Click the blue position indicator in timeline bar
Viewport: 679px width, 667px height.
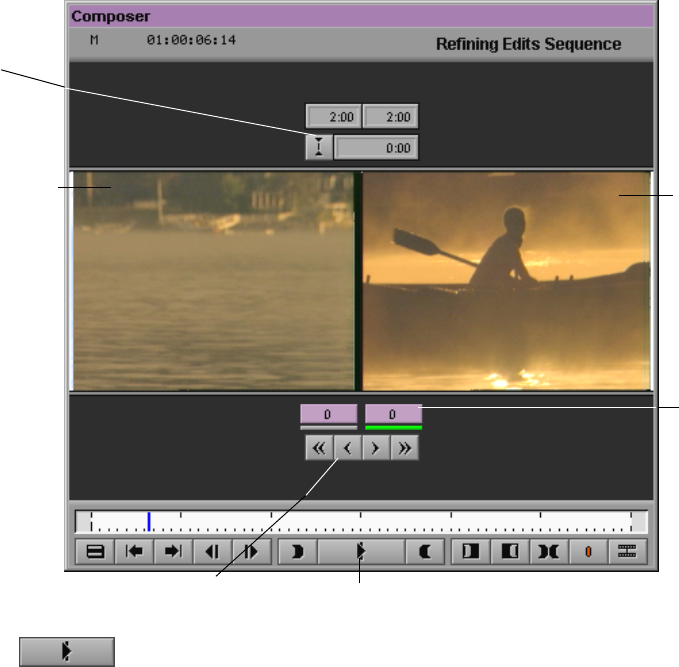[x=149, y=521]
